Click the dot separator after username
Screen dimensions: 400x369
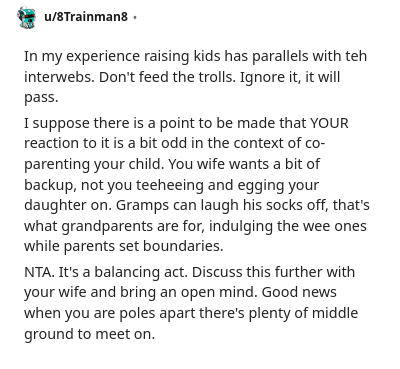coord(135,17)
